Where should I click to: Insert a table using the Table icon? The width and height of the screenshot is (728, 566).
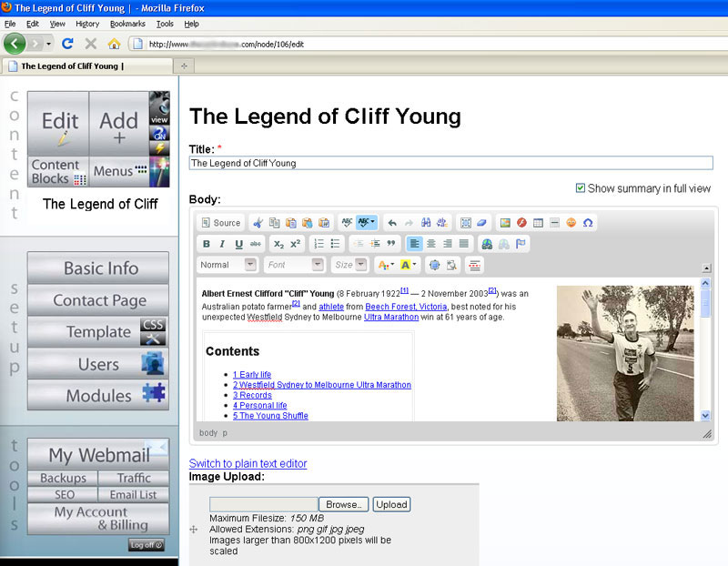click(538, 223)
